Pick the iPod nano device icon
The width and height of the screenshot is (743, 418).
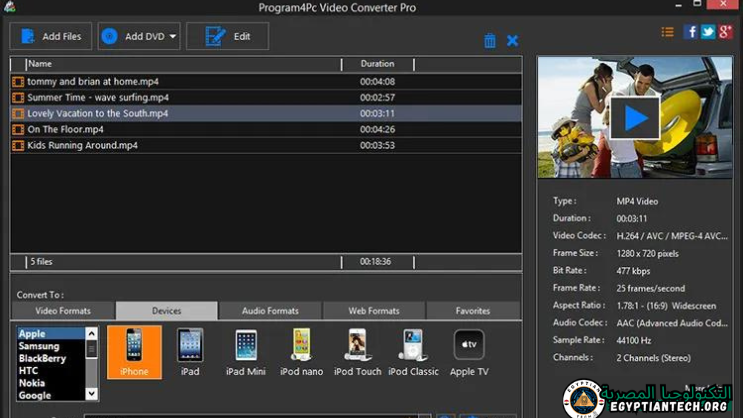302,351
